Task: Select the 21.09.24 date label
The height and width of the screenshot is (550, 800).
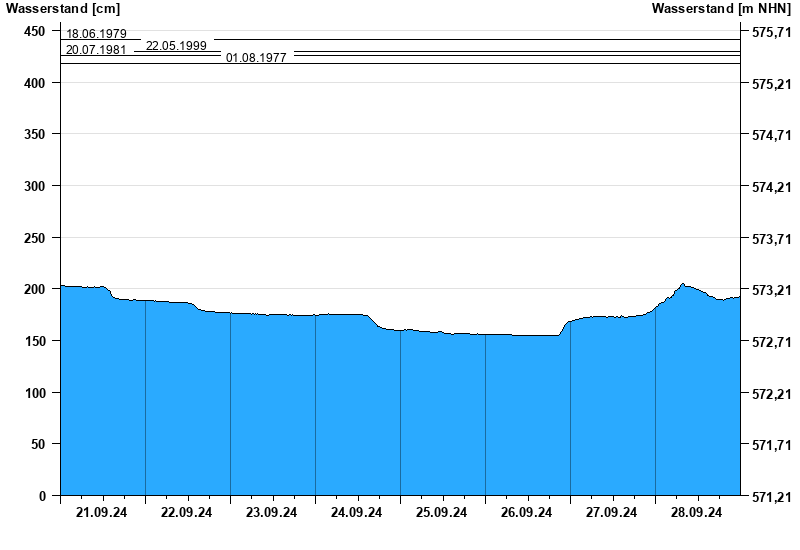Action: (x=102, y=513)
